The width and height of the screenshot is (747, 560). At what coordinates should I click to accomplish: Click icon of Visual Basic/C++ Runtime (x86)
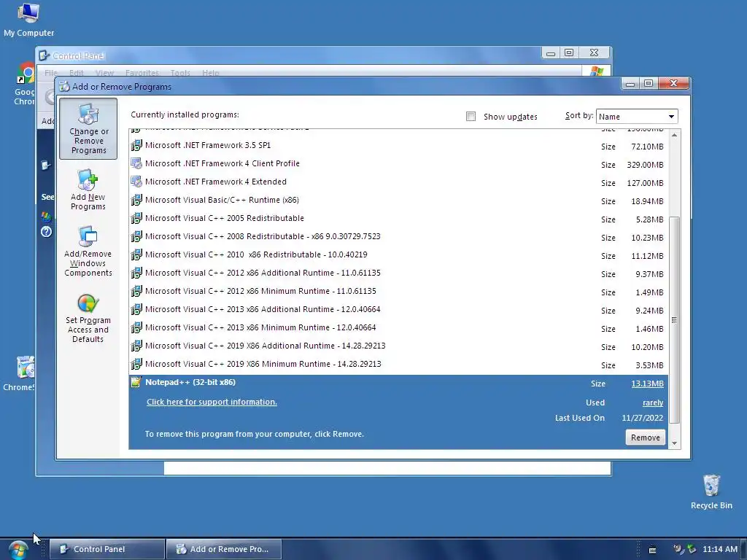tap(136, 200)
